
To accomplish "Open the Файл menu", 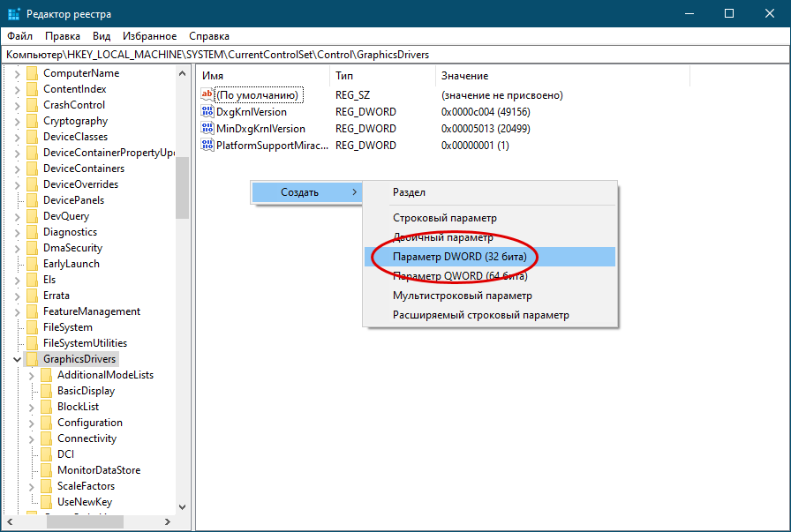I will (x=20, y=36).
